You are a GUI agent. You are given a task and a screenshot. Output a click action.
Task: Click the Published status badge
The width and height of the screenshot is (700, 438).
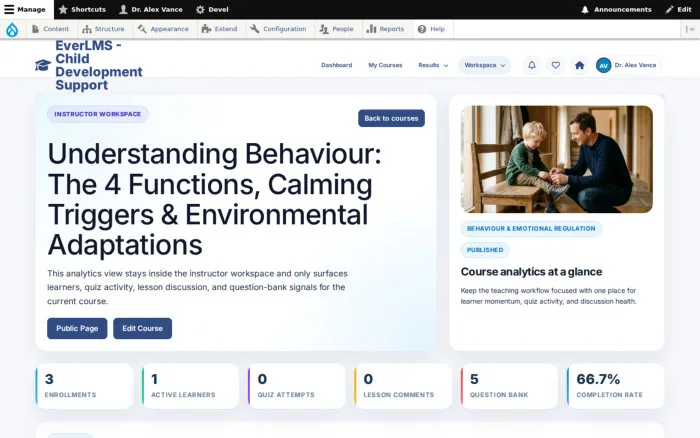pyautogui.click(x=485, y=250)
